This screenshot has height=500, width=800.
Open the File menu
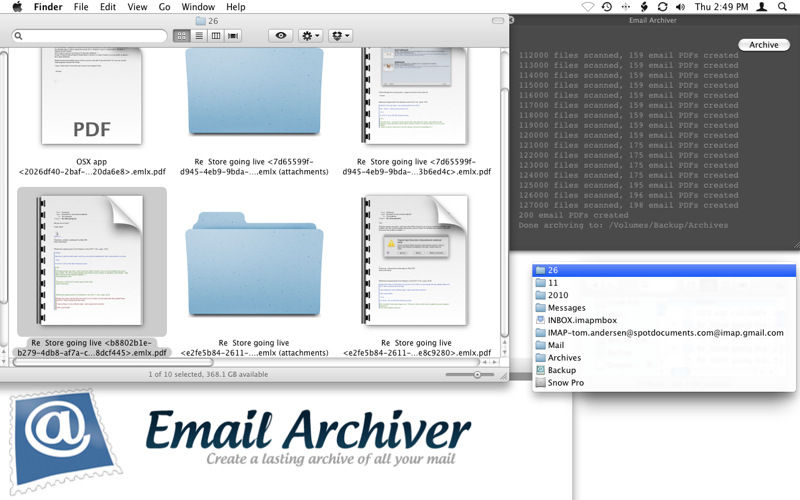tap(81, 7)
